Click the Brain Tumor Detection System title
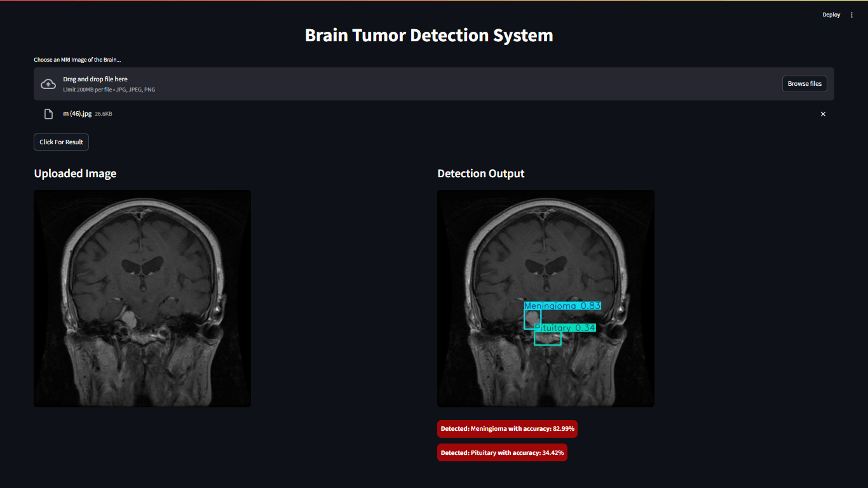 point(429,35)
